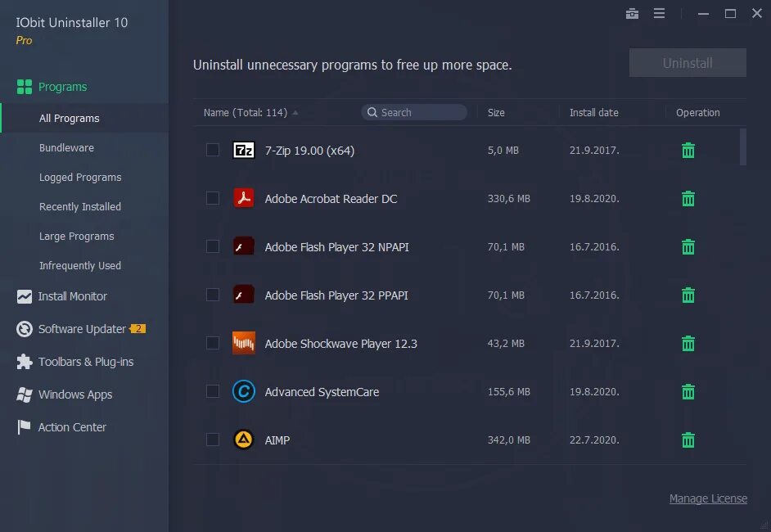Show Large Programs list

(77, 236)
